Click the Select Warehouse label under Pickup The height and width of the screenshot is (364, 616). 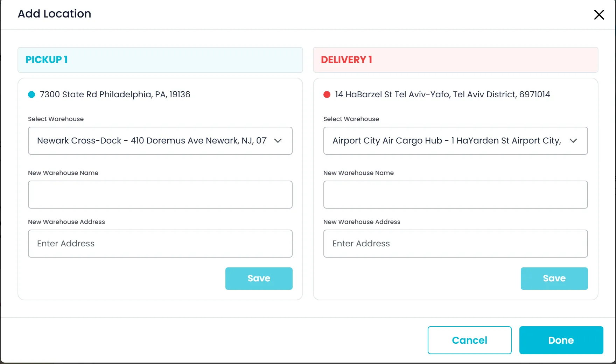click(56, 119)
